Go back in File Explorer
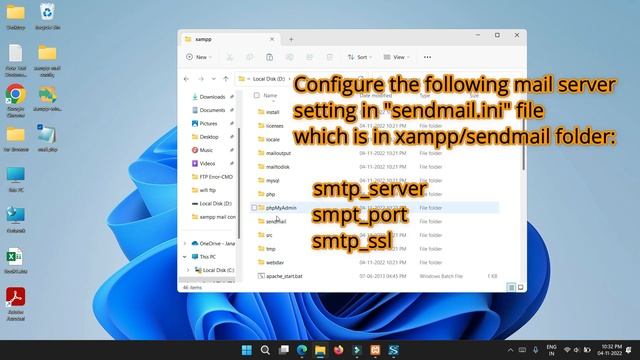The height and width of the screenshot is (360, 640). coord(187,79)
